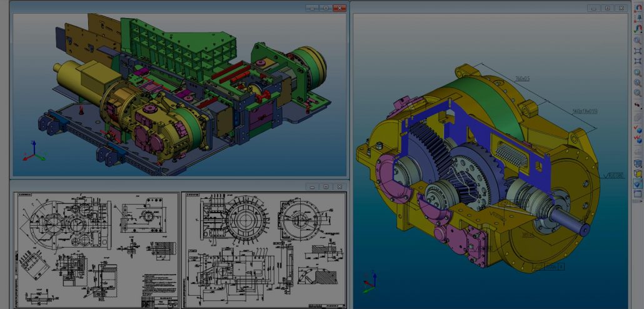
Task: Select the topmost magnifier zoom icon
Action: [x=637, y=41]
